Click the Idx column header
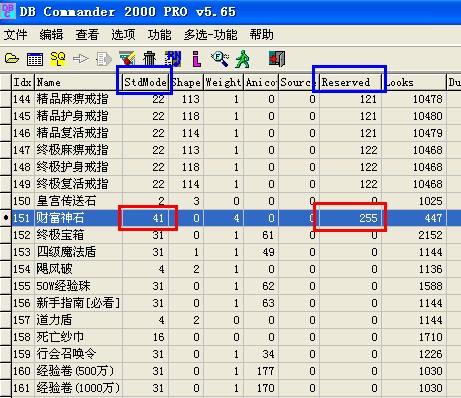The image size is (461, 398). [x=23, y=82]
